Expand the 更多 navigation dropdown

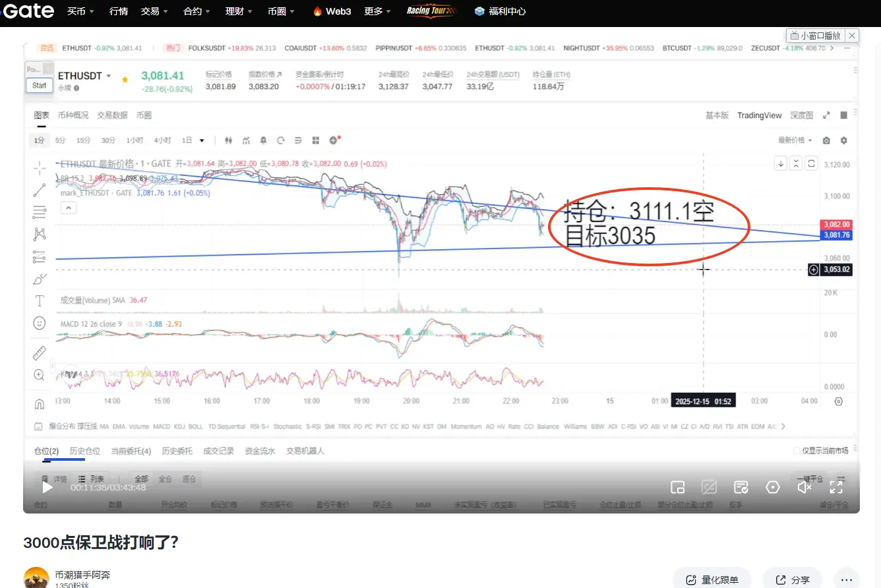click(x=378, y=11)
